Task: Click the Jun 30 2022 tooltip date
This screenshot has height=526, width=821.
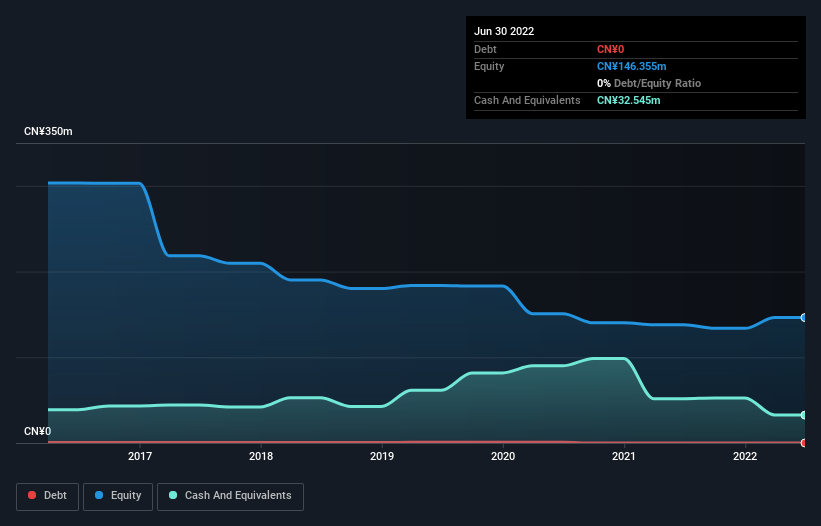Action: (504, 31)
